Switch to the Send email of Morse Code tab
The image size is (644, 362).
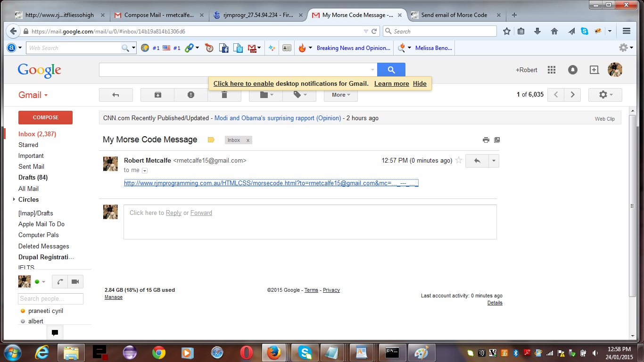click(x=455, y=15)
